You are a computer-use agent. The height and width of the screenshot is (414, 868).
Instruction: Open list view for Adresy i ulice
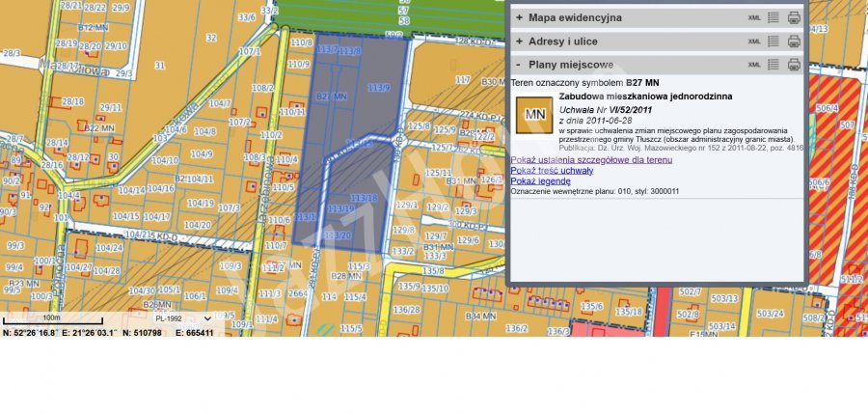773,41
